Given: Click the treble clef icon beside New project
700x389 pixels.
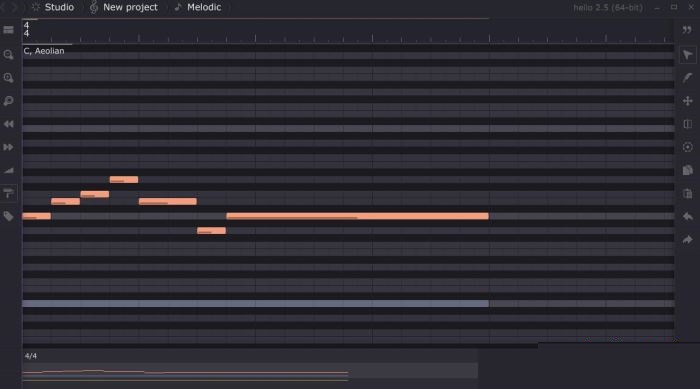Looking at the screenshot, I should pos(94,7).
